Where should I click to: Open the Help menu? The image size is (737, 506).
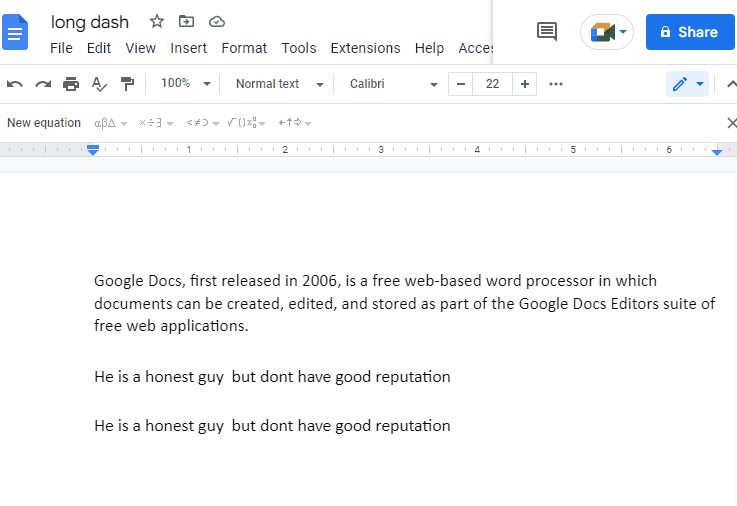point(429,48)
